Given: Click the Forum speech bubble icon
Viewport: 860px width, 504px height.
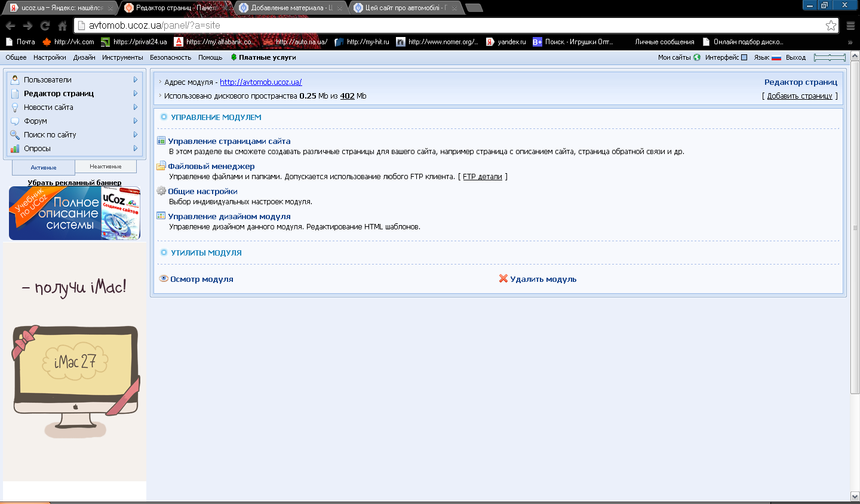Looking at the screenshot, I should pyautogui.click(x=15, y=121).
